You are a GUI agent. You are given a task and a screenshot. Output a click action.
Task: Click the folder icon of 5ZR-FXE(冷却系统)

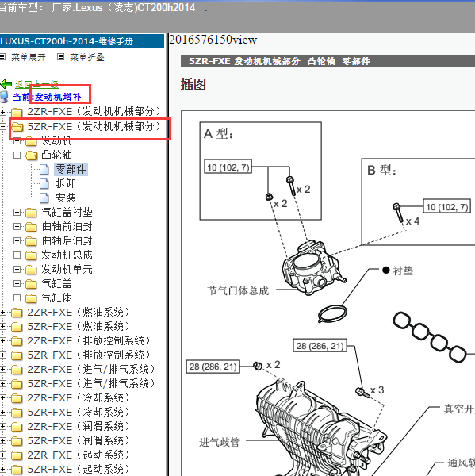coord(17,413)
